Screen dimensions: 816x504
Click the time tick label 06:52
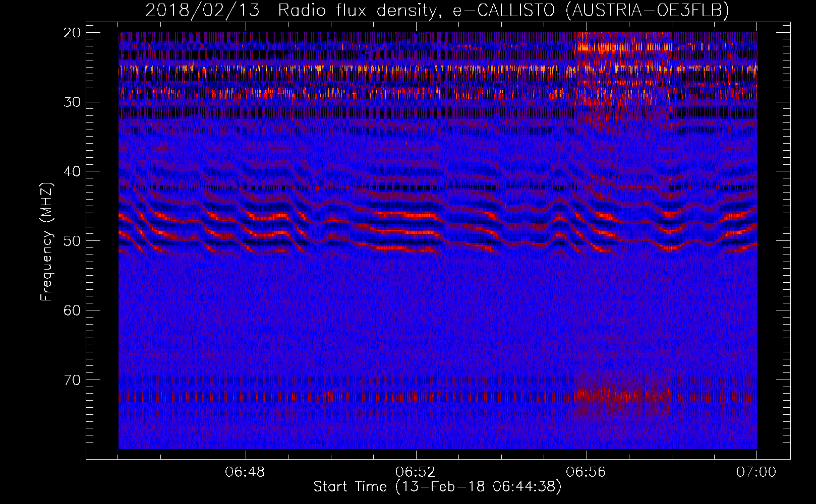click(416, 472)
